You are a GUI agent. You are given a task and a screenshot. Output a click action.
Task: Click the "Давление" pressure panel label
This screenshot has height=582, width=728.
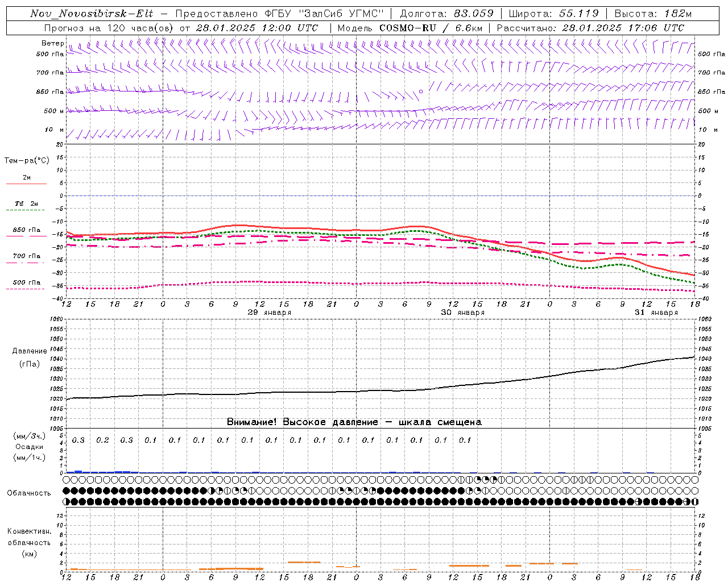coord(30,351)
